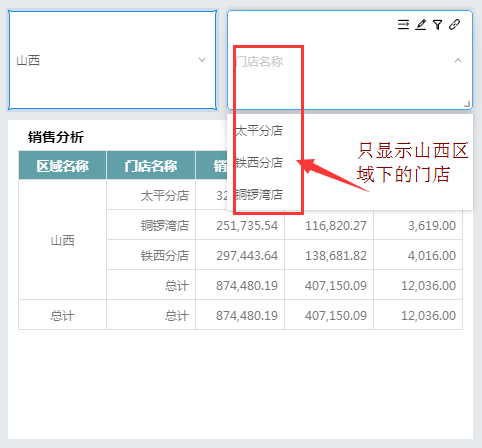Click the link chain icon
482x448 pixels.
click(455, 24)
